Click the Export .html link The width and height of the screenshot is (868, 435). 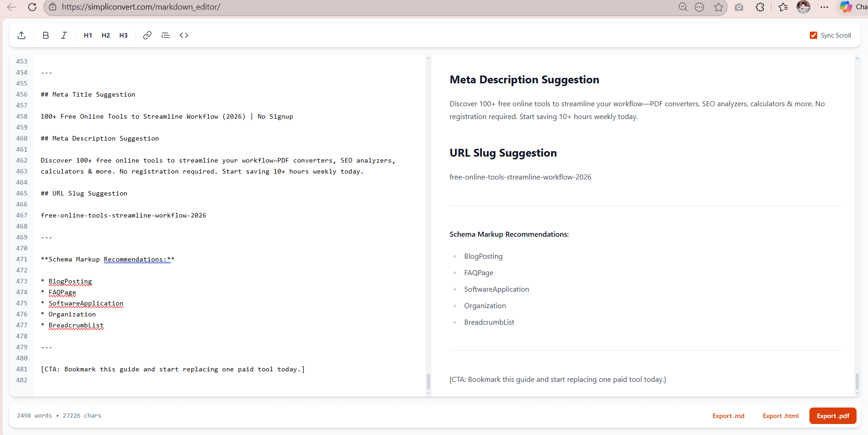(x=780, y=415)
